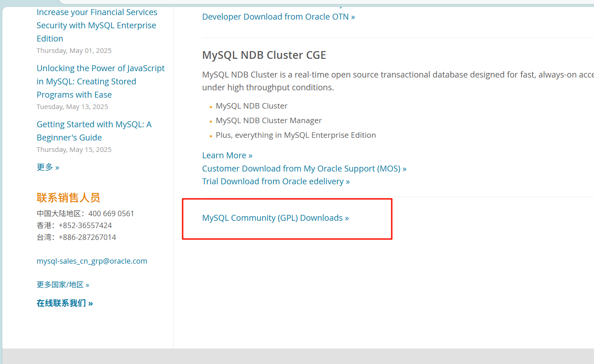594x364 pixels.
Task: Click Learn More under NDB Cluster CGE
Action: click(x=227, y=156)
